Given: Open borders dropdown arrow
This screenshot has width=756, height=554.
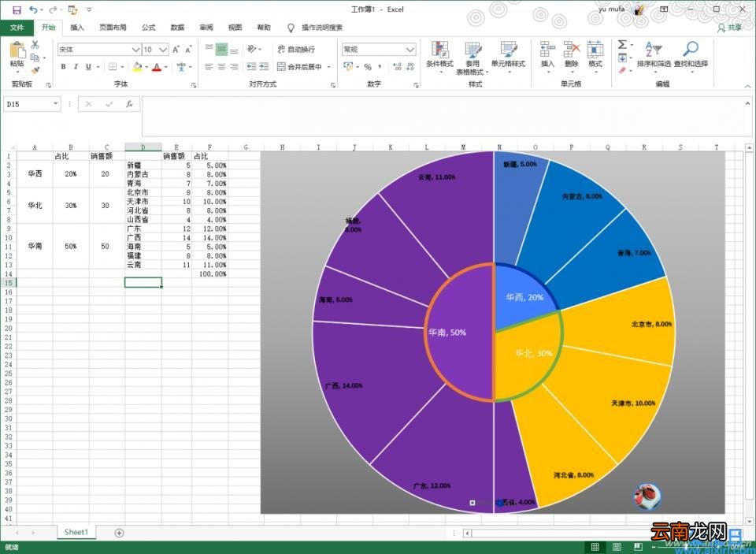Looking at the screenshot, I should coord(122,67).
